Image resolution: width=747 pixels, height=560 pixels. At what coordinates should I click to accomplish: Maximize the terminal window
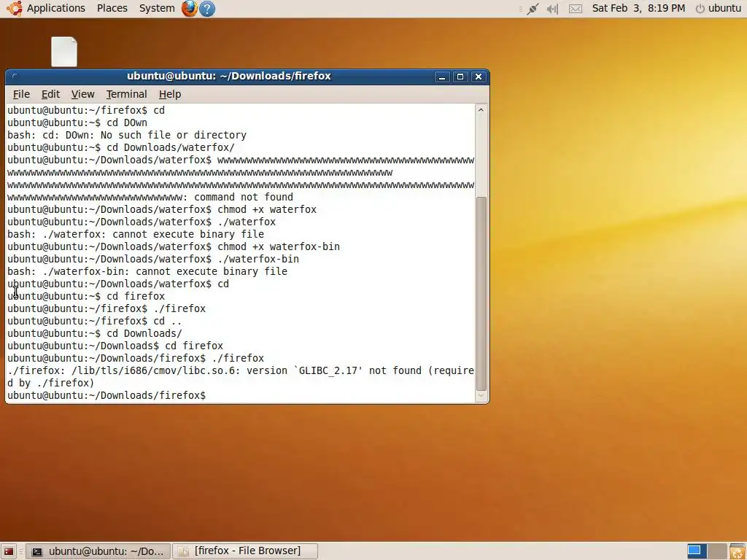[x=460, y=77]
